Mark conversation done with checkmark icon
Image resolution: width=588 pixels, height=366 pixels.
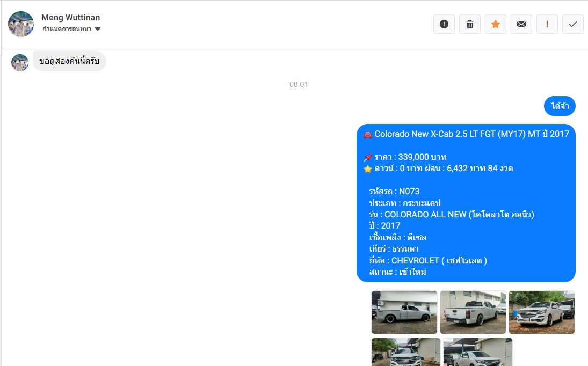572,24
